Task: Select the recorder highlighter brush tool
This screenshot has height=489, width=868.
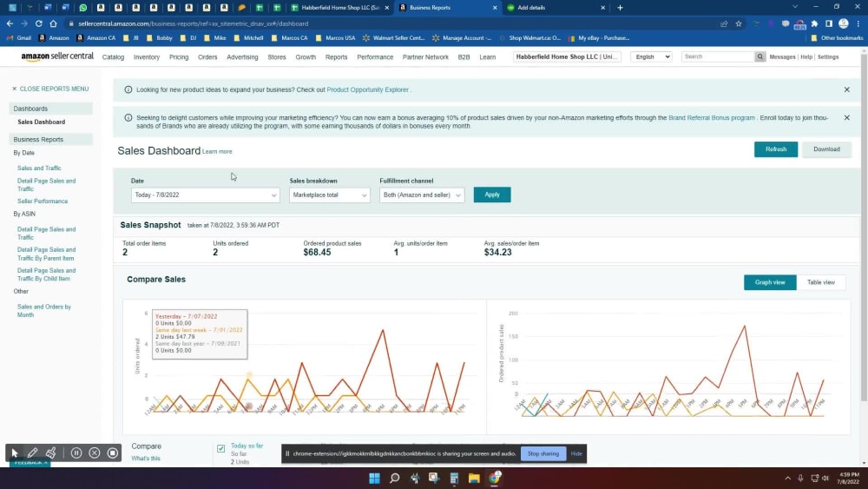Action: 51,453
